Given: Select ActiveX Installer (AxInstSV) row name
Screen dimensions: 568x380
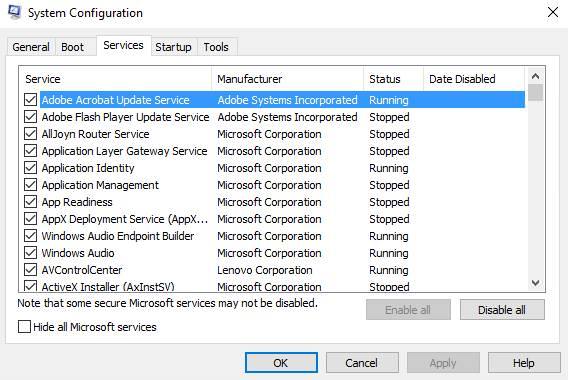Looking at the screenshot, I should pyautogui.click(x=108, y=287).
